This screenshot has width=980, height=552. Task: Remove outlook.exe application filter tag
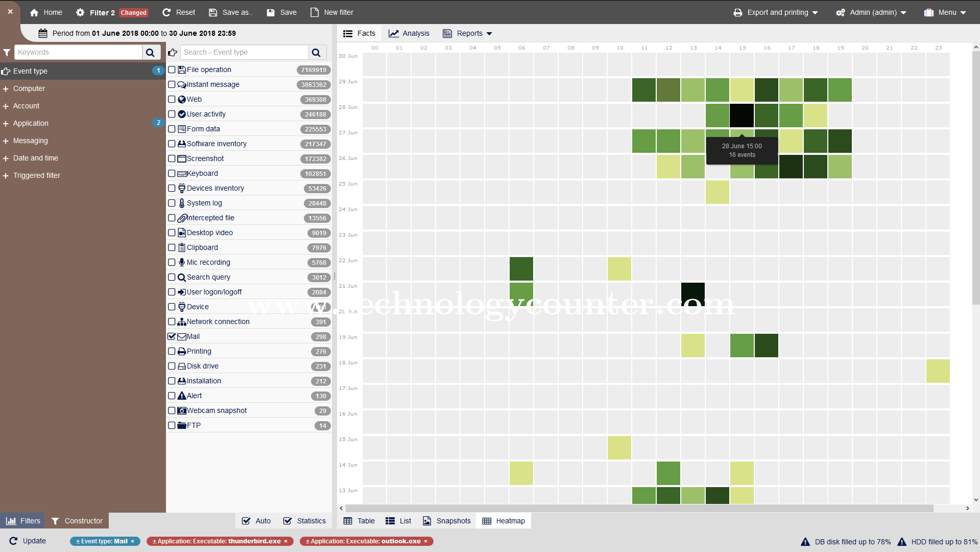tap(425, 541)
